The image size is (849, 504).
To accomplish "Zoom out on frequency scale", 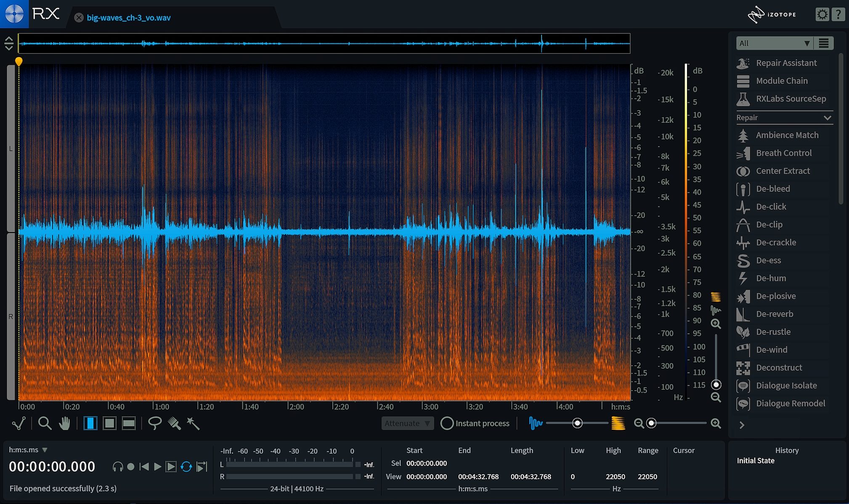I will [x=716, y=397].
